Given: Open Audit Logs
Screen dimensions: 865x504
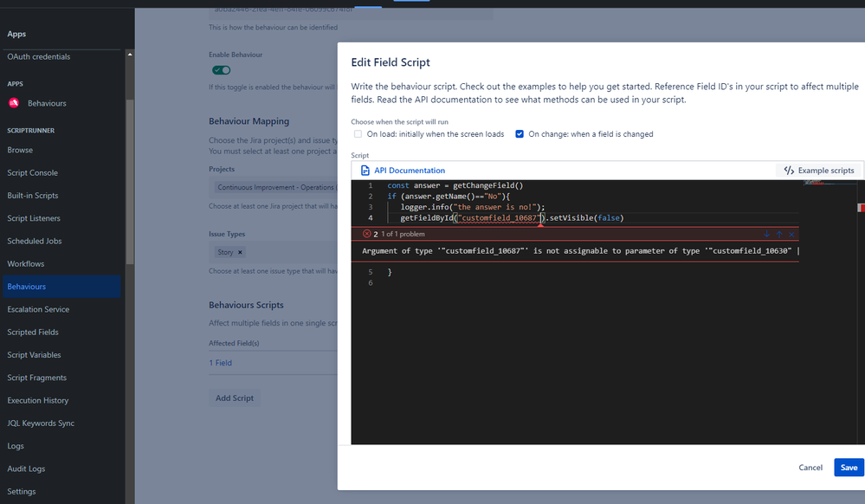Looking at the screenshot, I should (26, 468).
